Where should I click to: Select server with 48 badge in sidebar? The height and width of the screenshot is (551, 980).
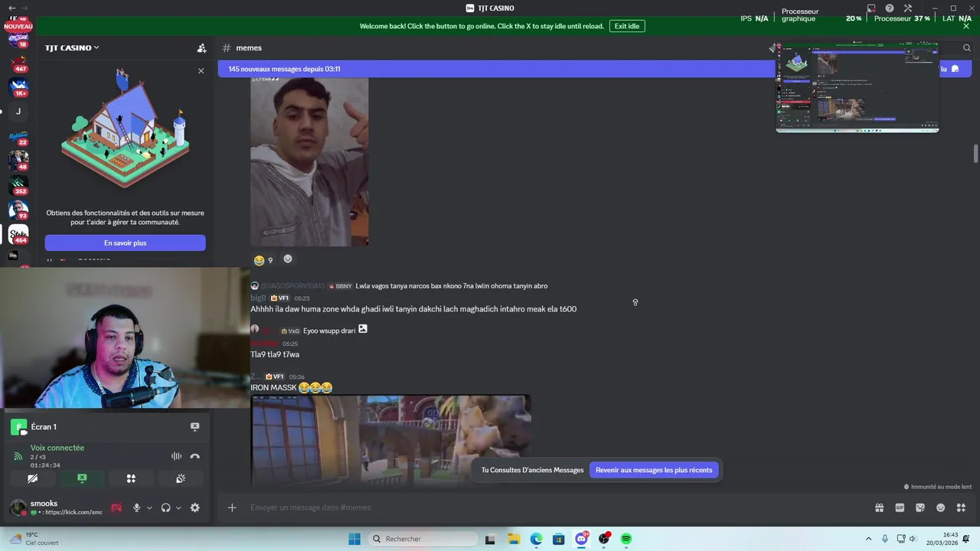pyautogui.click(x=18, y=160)
